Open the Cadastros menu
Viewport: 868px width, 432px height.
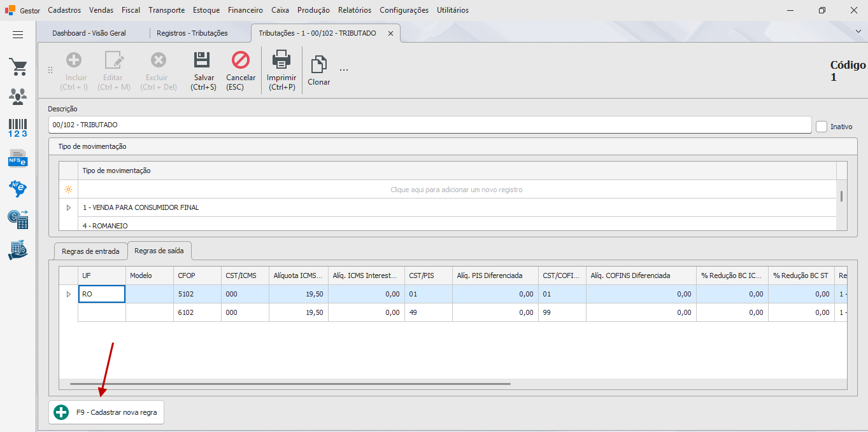click(64, 10)
